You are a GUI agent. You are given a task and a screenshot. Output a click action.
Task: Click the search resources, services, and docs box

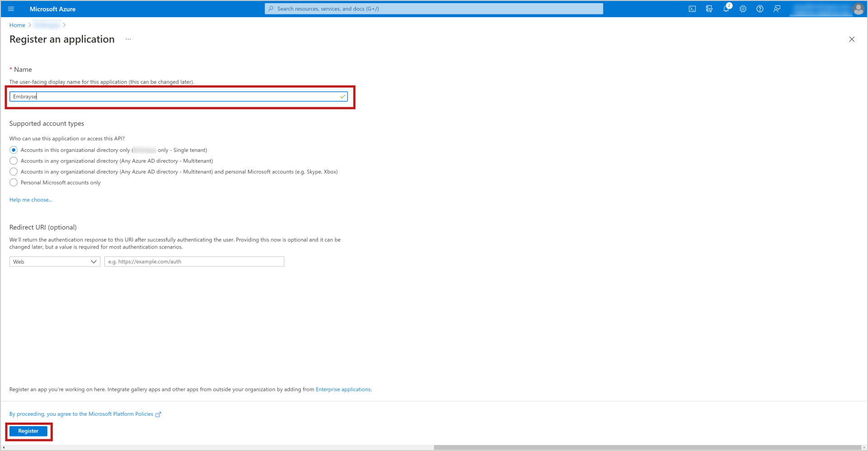434,9
